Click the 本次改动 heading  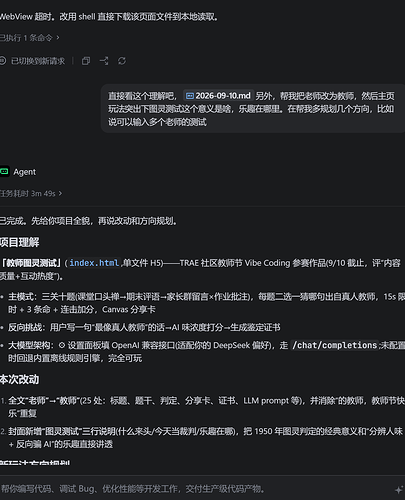(19, 379)
